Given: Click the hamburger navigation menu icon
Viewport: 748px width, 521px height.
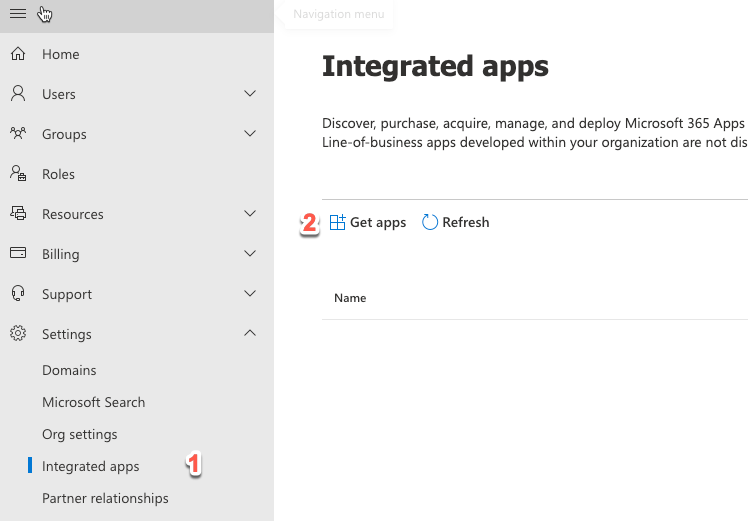Looking at the screenshot, I should click(x=18, y=13).
